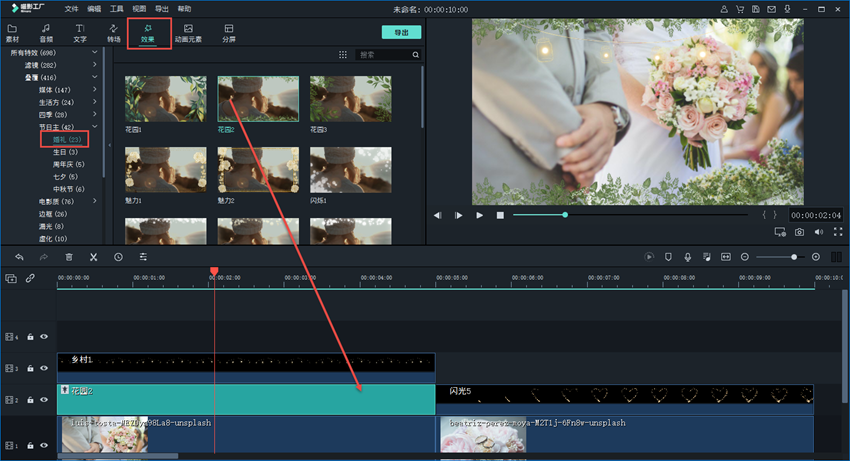Zoom out the timeline with minus icon
The height and width of the screenshot is (461, 850).
(x=745, y=257)
